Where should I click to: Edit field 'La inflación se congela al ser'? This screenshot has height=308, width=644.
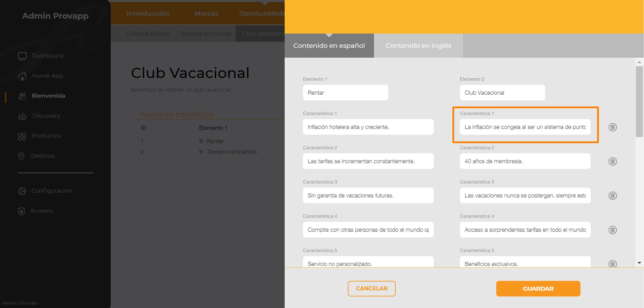[x=525, y=127]
